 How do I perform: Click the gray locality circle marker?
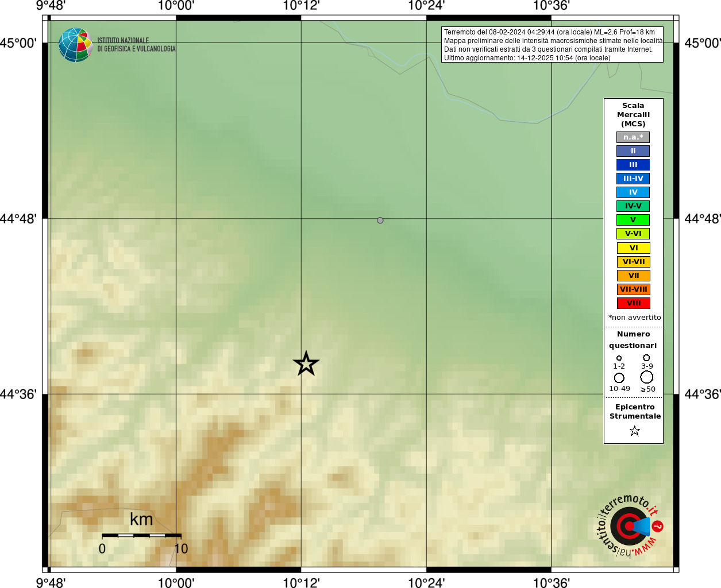tap(380, 220)
